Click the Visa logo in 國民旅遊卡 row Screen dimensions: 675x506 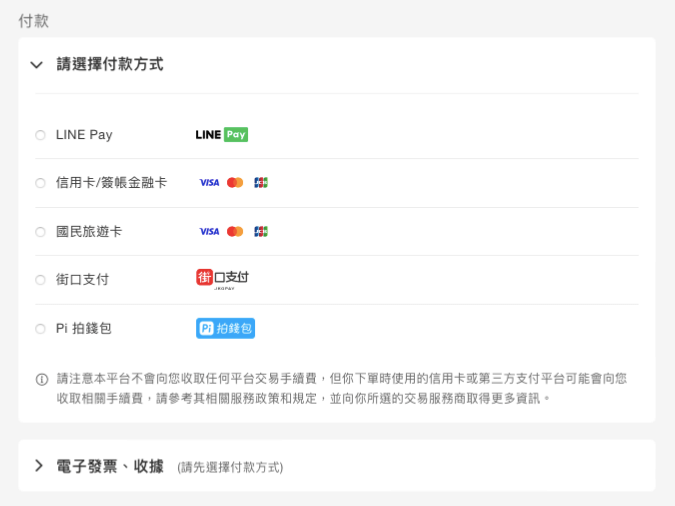(x=209, y=231)
